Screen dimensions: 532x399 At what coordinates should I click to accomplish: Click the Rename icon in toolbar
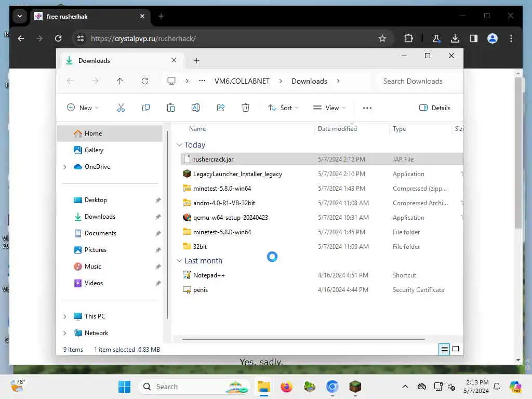[x=196, y=108]
